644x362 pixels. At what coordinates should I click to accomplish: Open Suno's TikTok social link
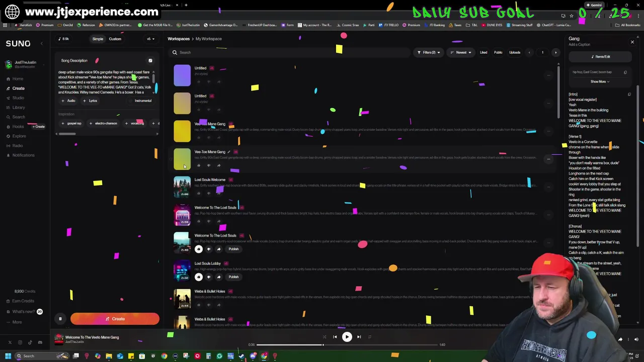[x=30, y=342]
